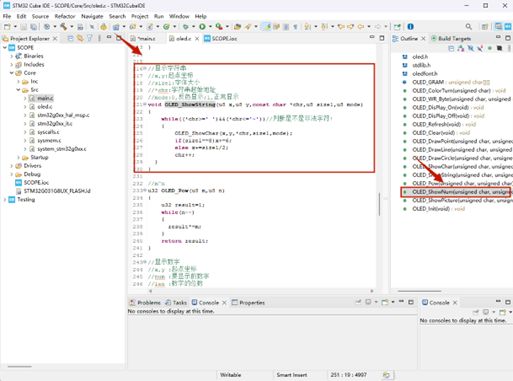Screen dimensions: 513x381
Task: Collapse the Src folder
Action: tap(18, 90)
